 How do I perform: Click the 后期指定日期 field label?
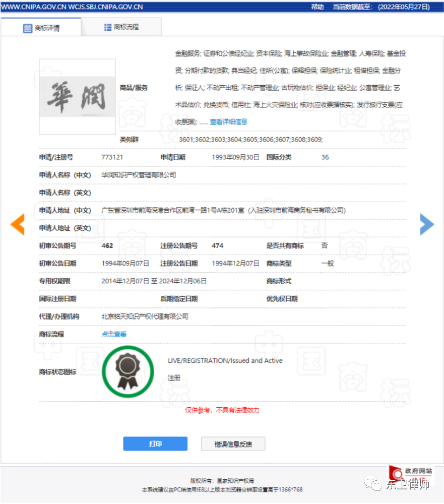coord(179,299)
